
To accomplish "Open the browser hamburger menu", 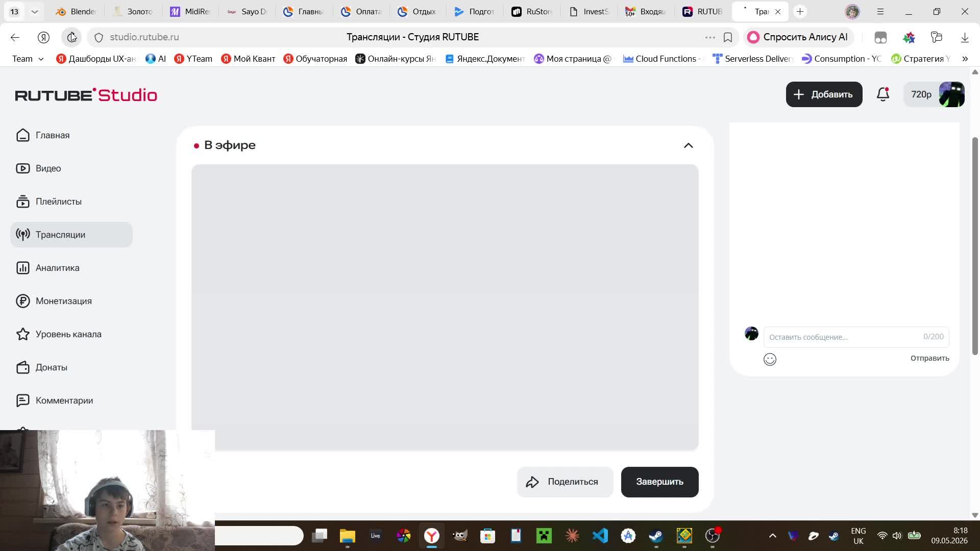I will click(880, 11).
